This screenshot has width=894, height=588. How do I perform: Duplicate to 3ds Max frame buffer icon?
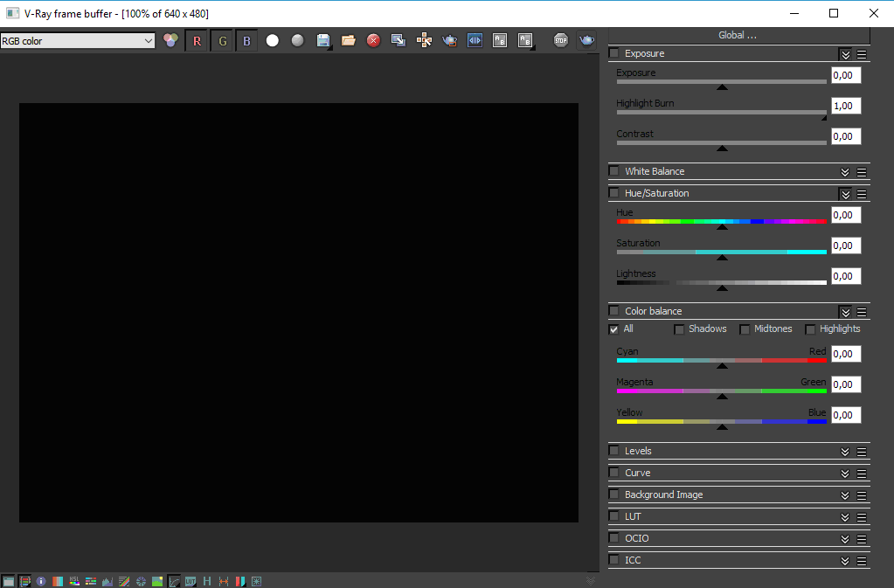398,40
